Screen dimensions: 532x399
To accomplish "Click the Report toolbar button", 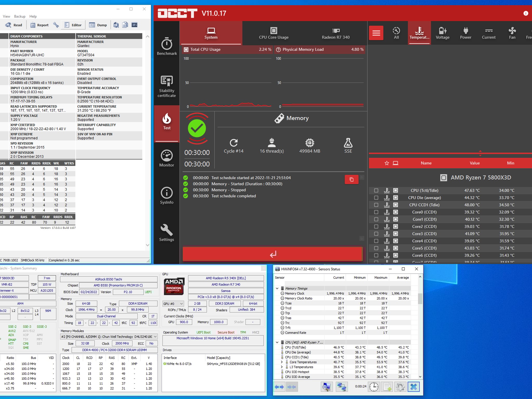I will (x=39, y=25).
